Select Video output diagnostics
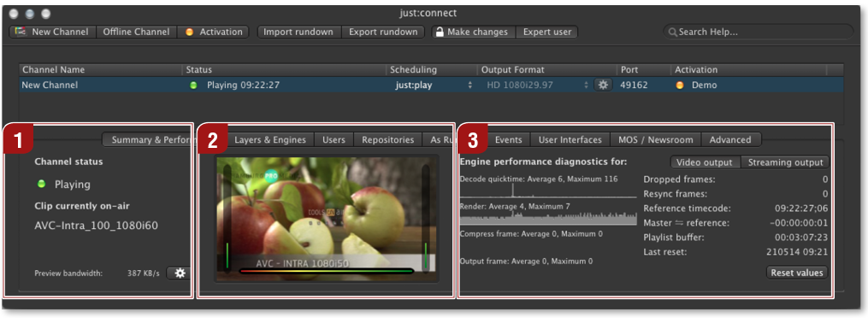Screen dimensions: 868x318 point(706,162)
